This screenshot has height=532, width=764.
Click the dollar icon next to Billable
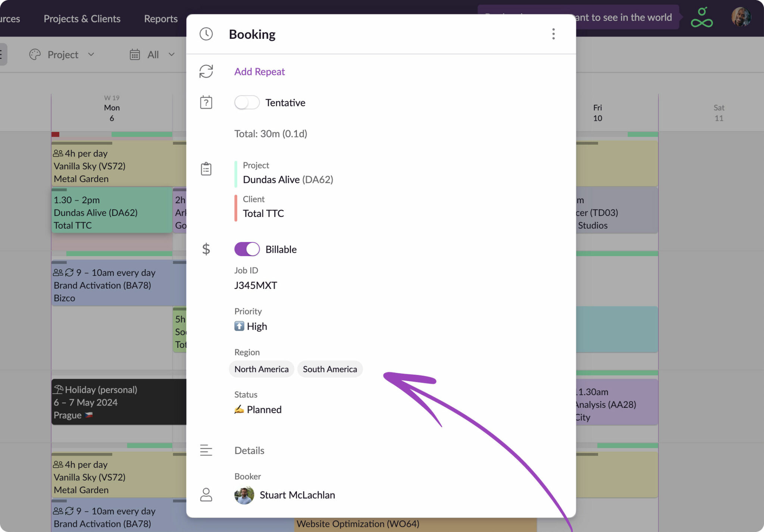[206, 249]
